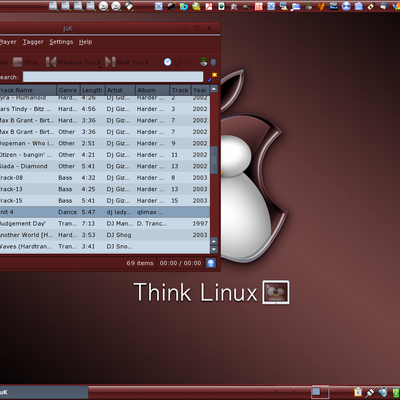Open the blue folder icon in top panel
The width and height of the screenshot is (400, 400).
(x=296, y=6)
